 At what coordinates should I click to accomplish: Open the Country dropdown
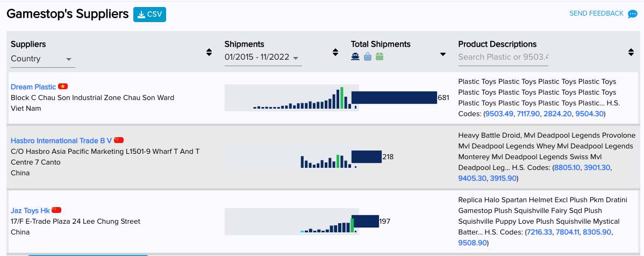pos(42,59)
